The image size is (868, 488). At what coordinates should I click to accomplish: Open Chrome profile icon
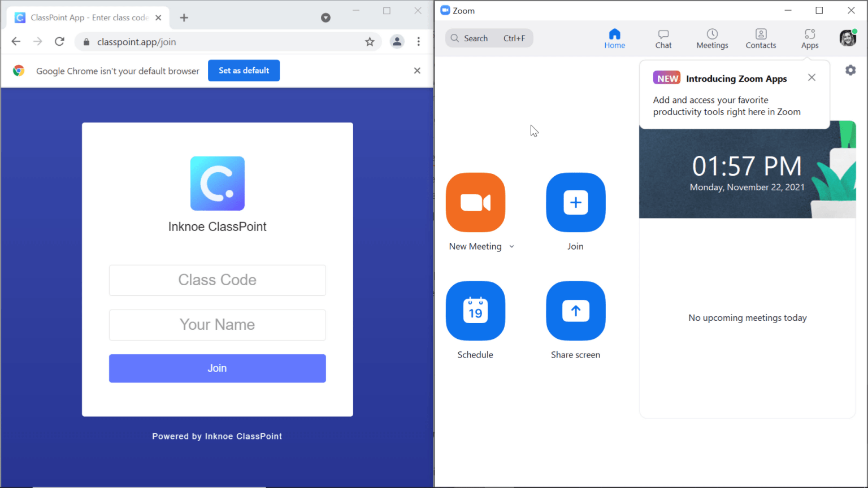point(397,41)
